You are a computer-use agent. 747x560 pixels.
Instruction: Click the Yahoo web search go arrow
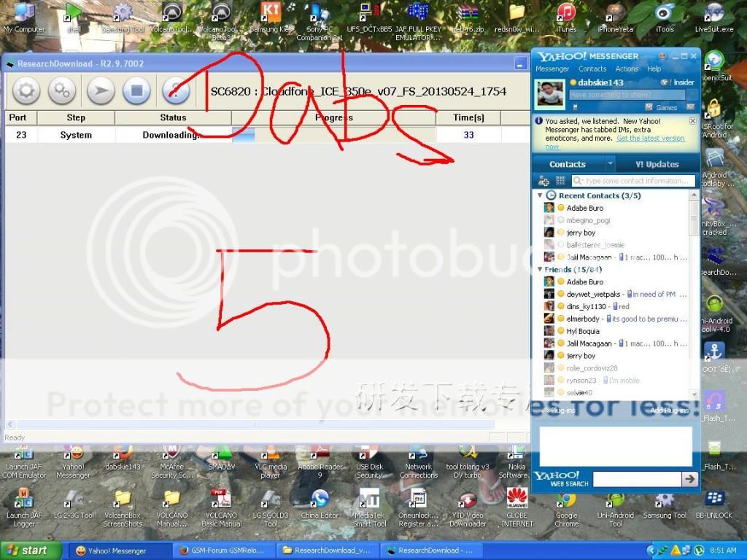point(689,479)
